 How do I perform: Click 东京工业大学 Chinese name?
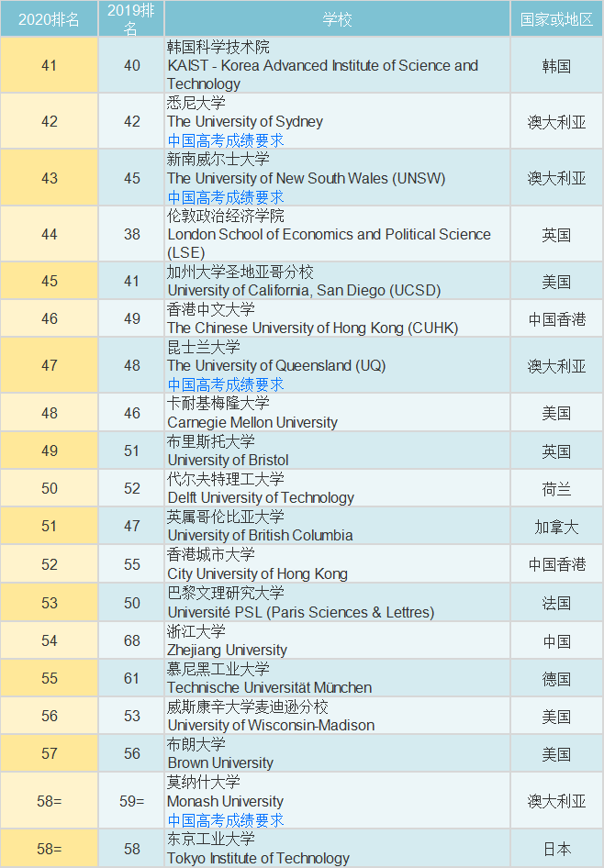tap(211, 839)
